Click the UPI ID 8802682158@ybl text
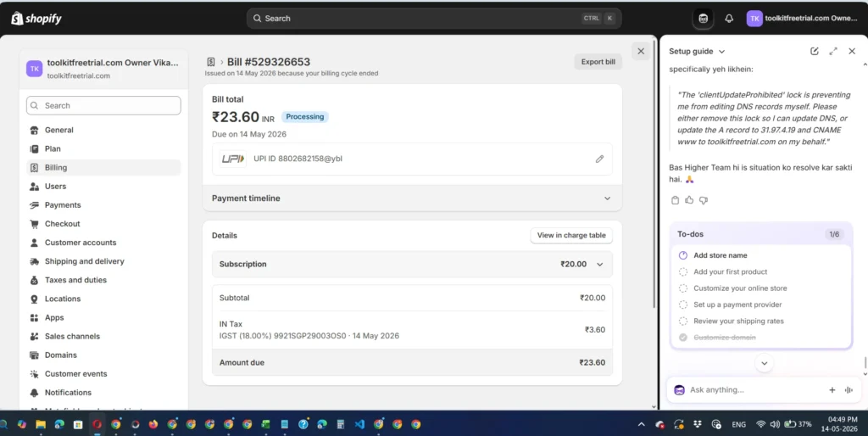The height and width of the screenshot is (436, 868). click(298, 159)
